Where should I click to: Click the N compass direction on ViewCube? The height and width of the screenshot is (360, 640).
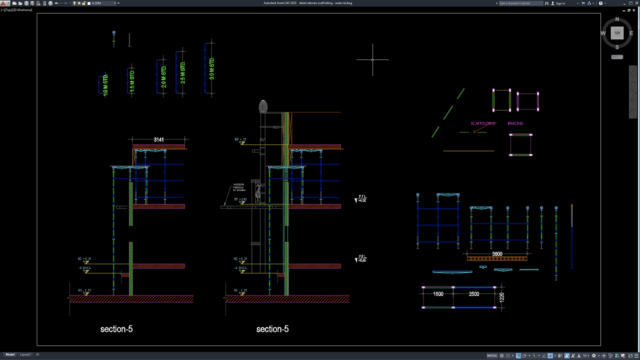617,19
